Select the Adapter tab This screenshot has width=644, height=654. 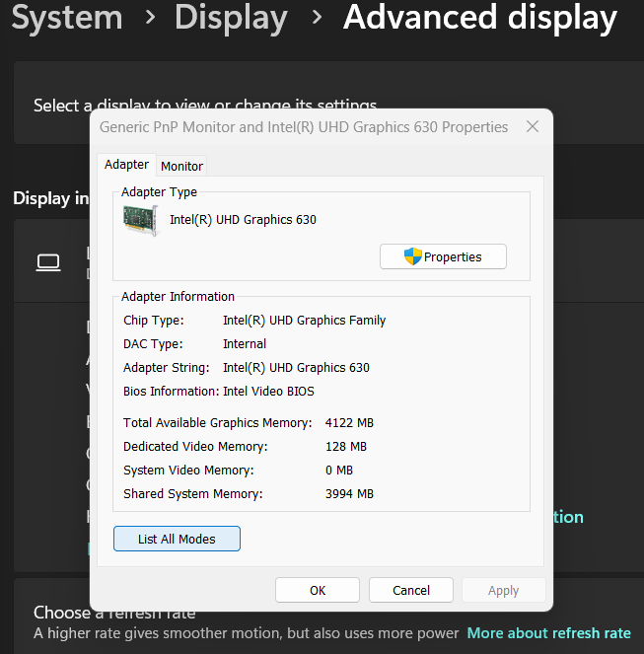pos(126,165)
